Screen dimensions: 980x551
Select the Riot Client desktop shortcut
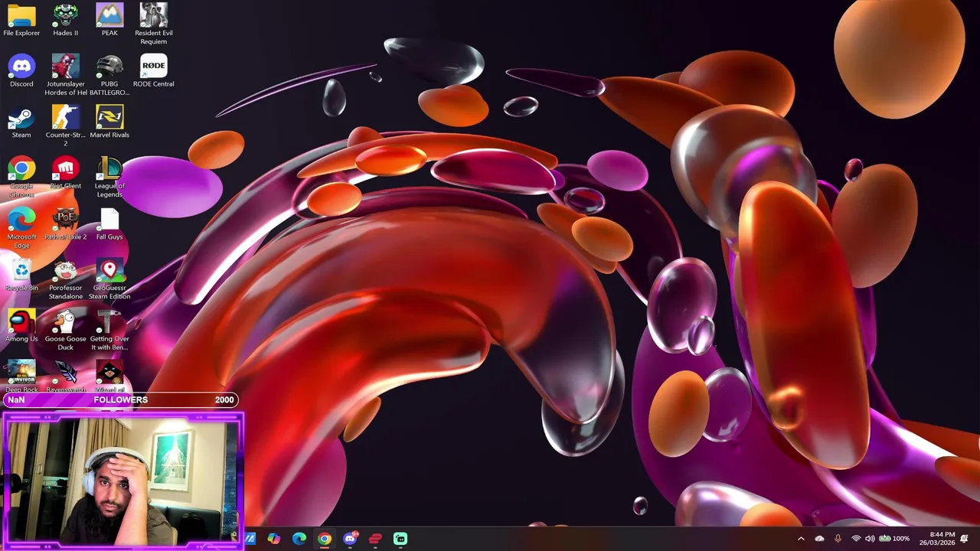tap(66, 173)
